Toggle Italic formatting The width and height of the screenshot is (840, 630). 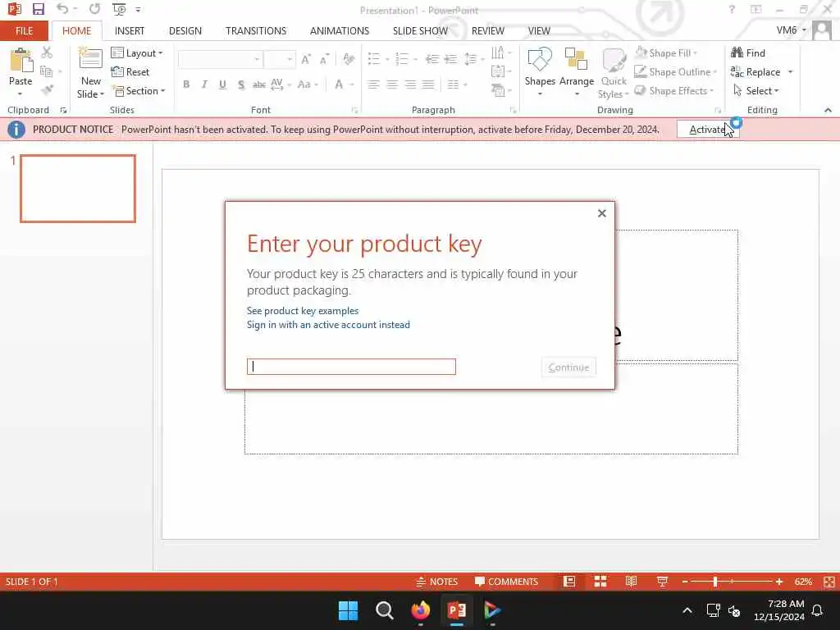[x=204, y=84]
